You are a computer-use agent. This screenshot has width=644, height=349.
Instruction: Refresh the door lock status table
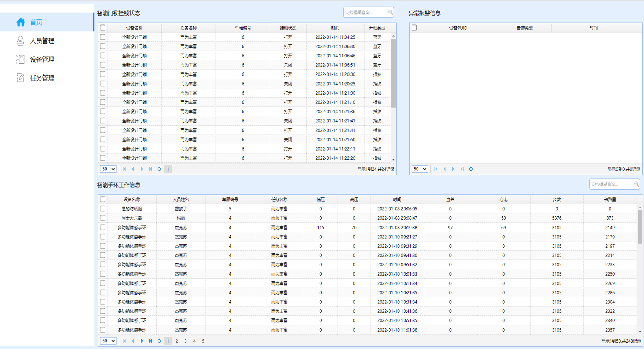point(159,169)
